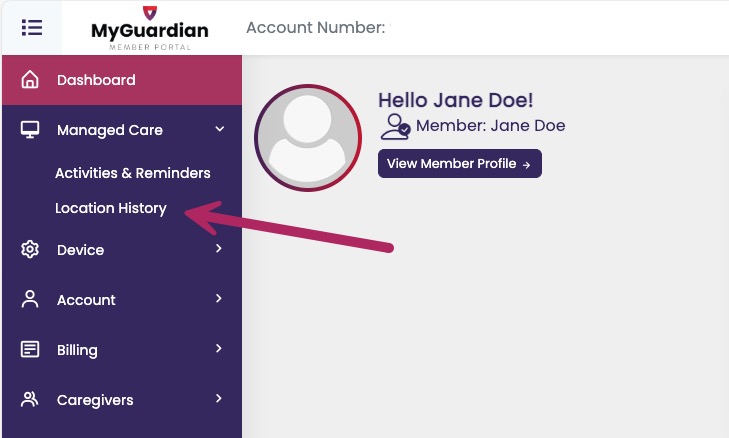The height and width of the screenshot is (438, 729).
Task: Click the Account person icon
Action: [30, 299]
